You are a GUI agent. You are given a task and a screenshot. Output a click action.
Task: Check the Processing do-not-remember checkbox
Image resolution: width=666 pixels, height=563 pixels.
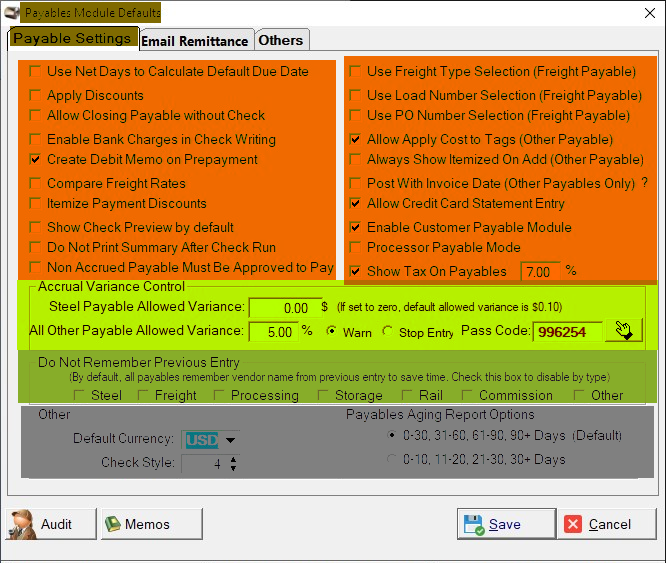coord(219,395)
